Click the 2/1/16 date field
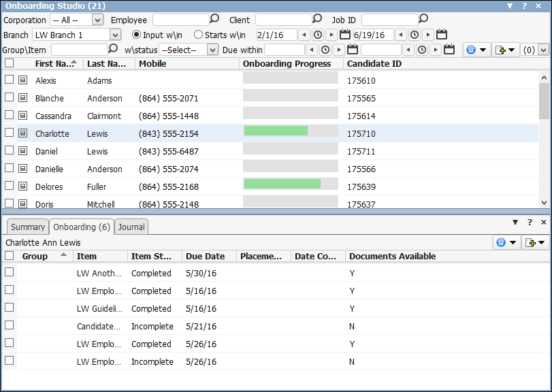Image resolution: width=552 pixels, height=392 pixels. pyautogui.click(x=277, y=35)
